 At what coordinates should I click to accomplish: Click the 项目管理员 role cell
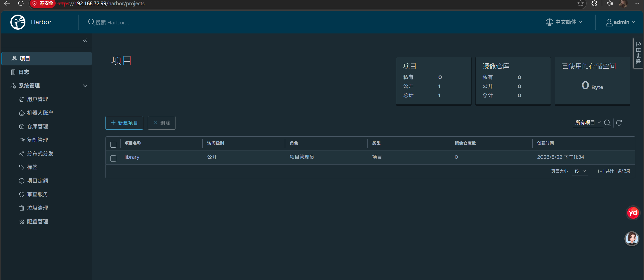tap(302, 157)
